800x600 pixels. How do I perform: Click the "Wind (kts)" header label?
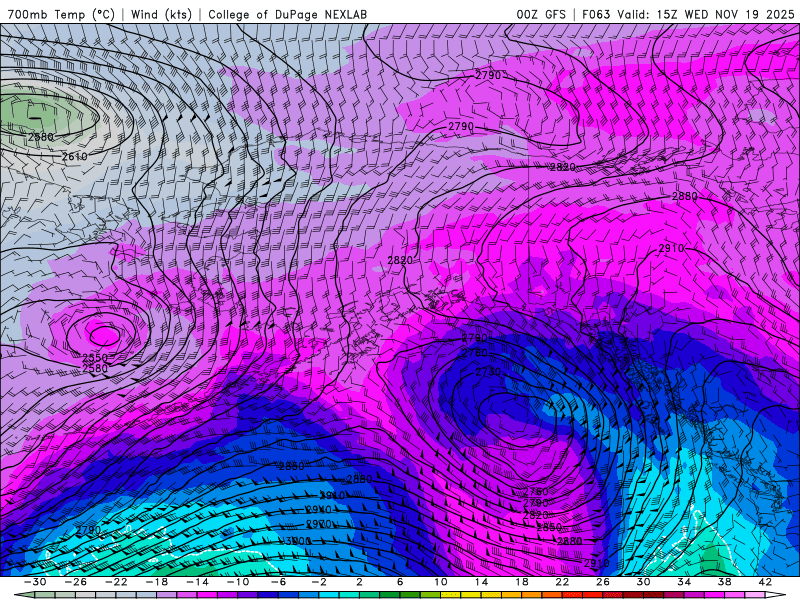click(x=161, y=14)
